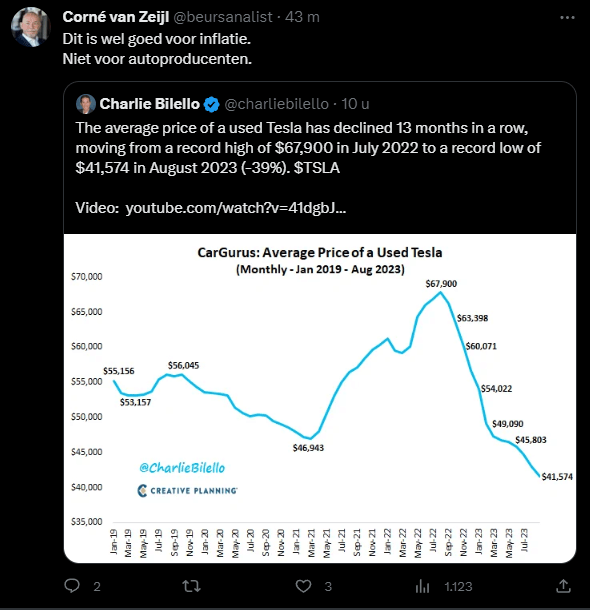This screenshot has width=590, height=610.
Task: Click the share upload icon
Action: click(x=564, y=586)
